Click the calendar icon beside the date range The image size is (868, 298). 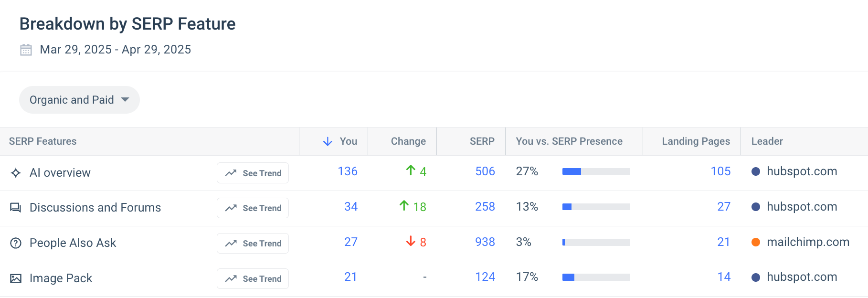[25, 49]
